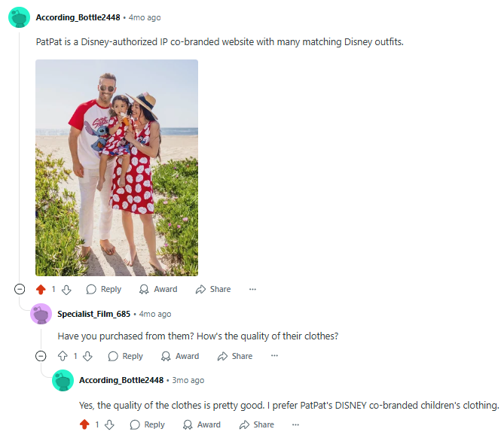504x438 pixels.
Task: Open According_Bottle2448 profile from top comment
Action: (x=78, y=17)
